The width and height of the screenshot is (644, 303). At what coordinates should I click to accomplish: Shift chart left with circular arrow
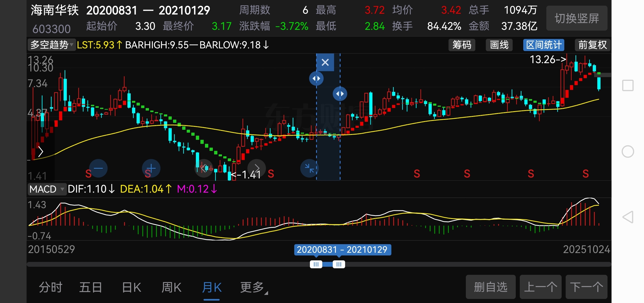pyautogui.click(x=204, y=168)
